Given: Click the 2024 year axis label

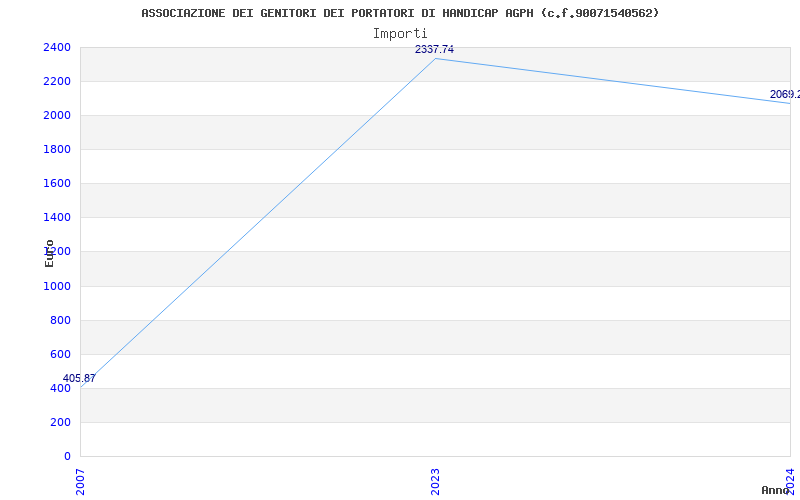Looking at the screenshot, I should click(790, 480).
